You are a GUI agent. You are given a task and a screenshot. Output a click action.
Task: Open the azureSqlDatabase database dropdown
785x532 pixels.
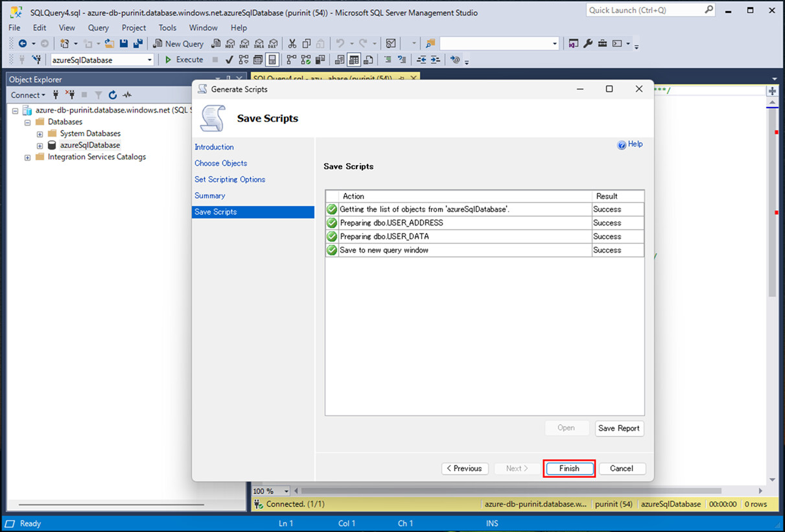pyautogui.click(x=150, y=60)
